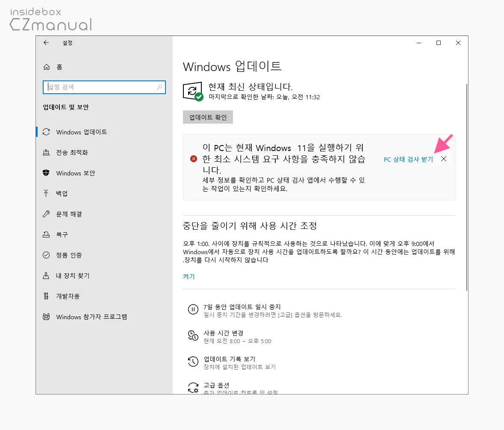
Task: Open 문제 해결 page
Action: [69, 214]
